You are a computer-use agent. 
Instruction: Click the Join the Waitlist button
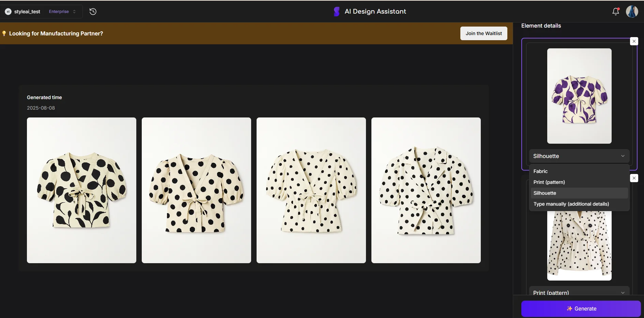(484, 33)
